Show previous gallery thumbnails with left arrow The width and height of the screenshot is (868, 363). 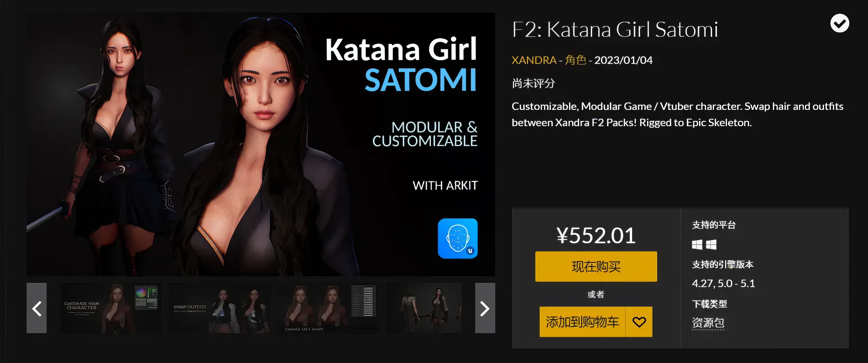pos(37,308)
